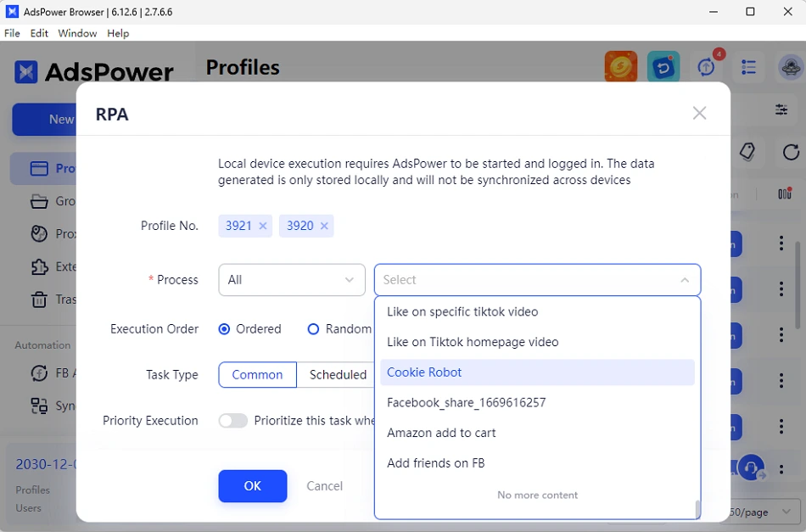Open Synchronizer sidebar icon

tap(39, 406)
